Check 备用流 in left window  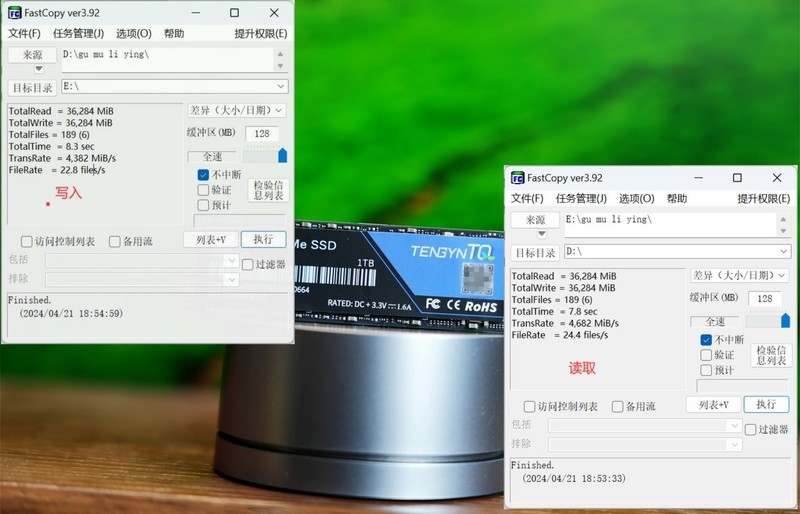[115, 241]
